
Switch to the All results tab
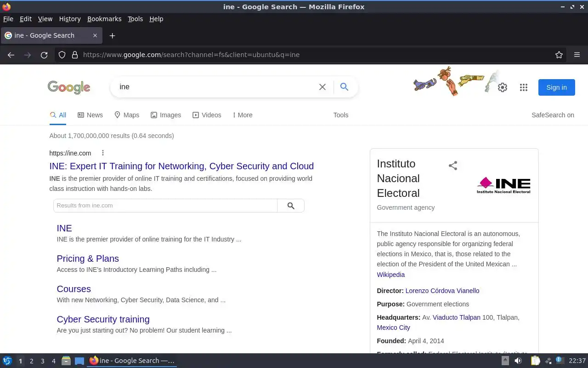58,115
